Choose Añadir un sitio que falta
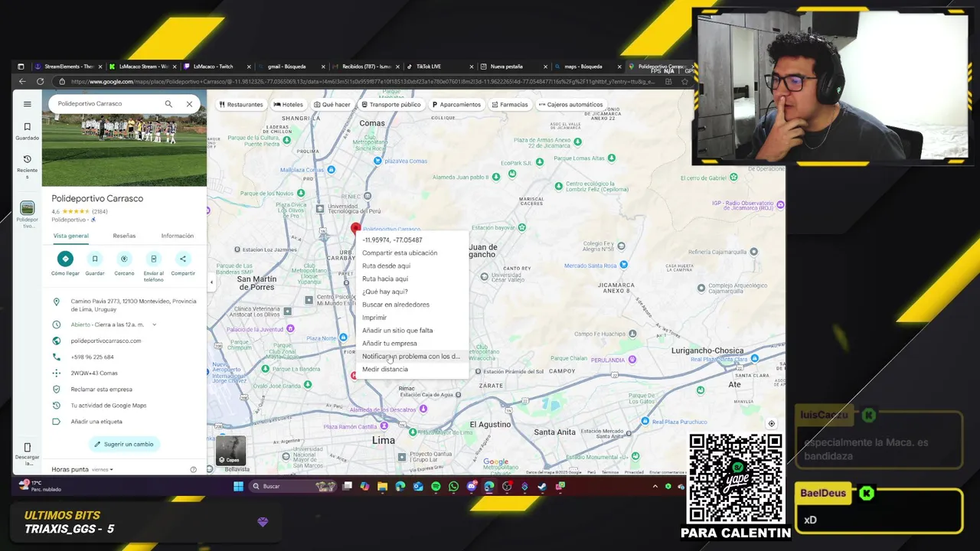The height and width of the screenshot is (551, 980). tap(413, 331)
